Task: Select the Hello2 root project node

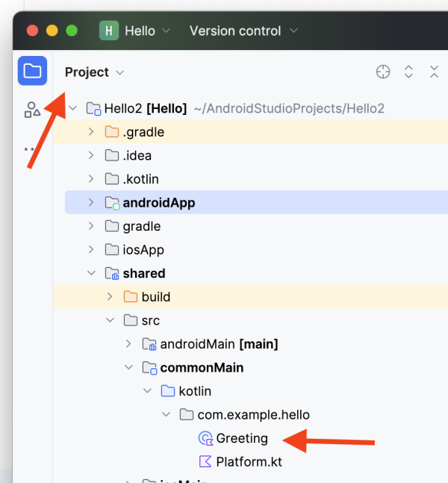Action: tap(122, 109)
